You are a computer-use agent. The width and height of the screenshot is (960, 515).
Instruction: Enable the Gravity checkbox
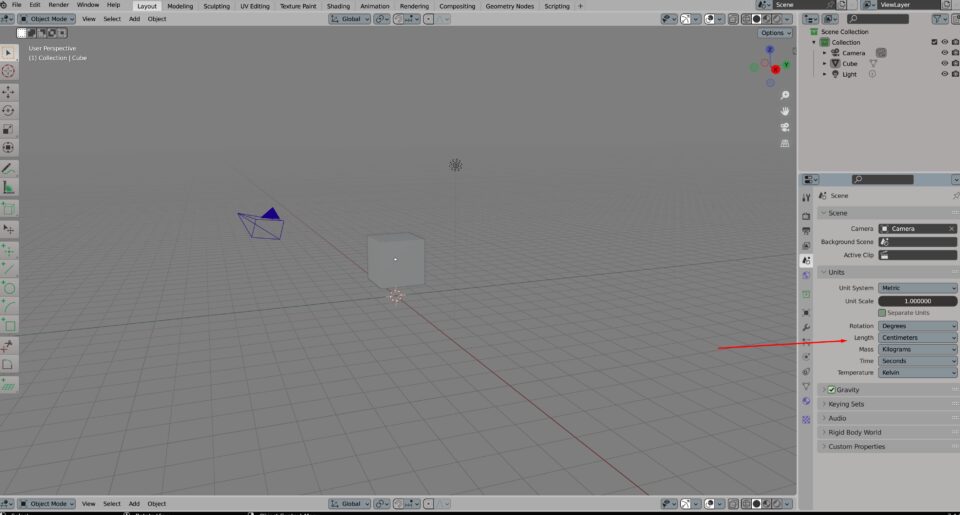[831, 389]
